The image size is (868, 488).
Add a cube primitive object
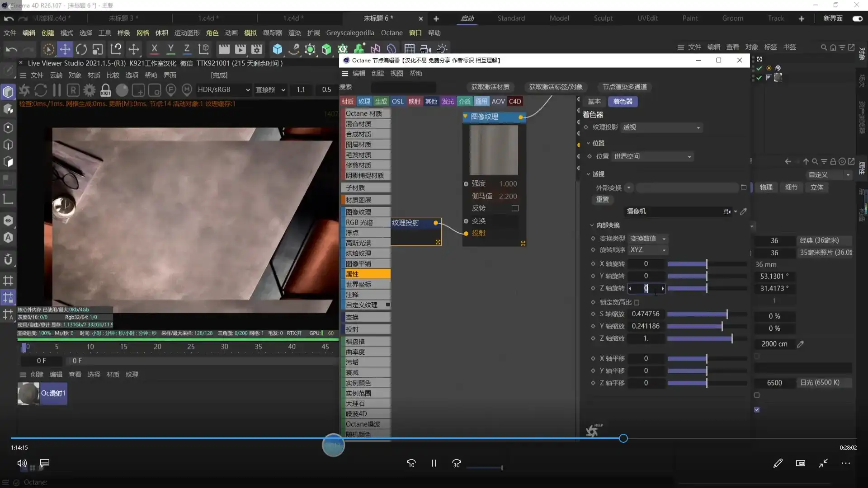point(278,49)
